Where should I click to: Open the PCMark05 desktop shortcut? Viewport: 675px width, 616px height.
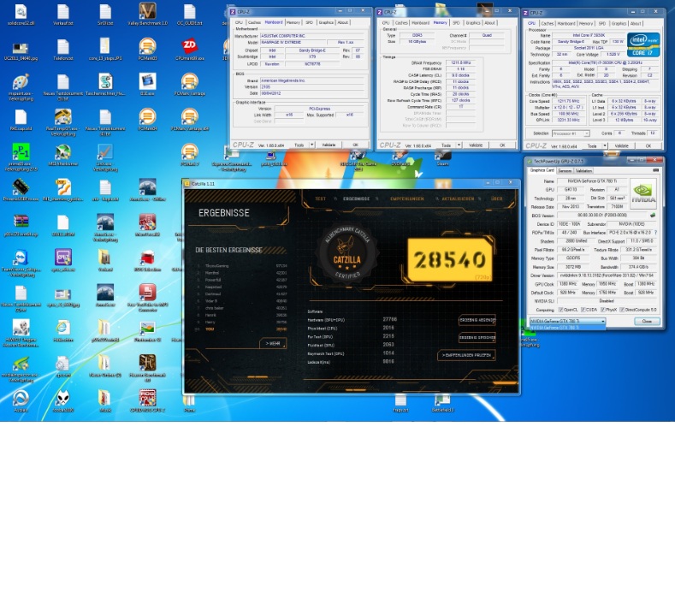click(x=147, y=49)
